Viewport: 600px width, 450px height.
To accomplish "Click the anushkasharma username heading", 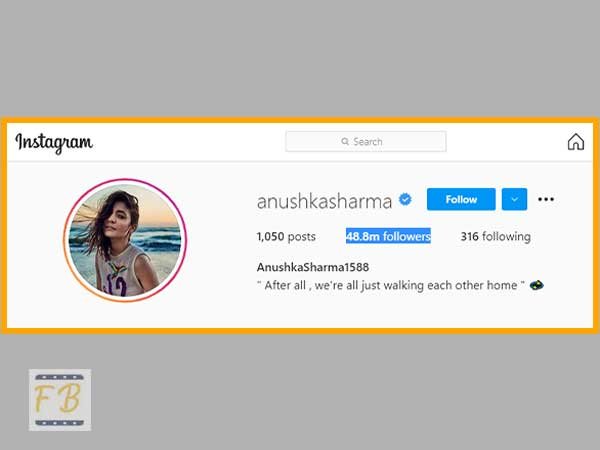I will 324,201.
